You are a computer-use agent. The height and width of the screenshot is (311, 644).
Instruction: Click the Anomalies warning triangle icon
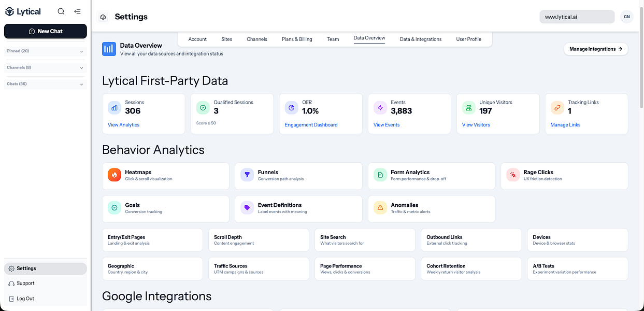380,208
